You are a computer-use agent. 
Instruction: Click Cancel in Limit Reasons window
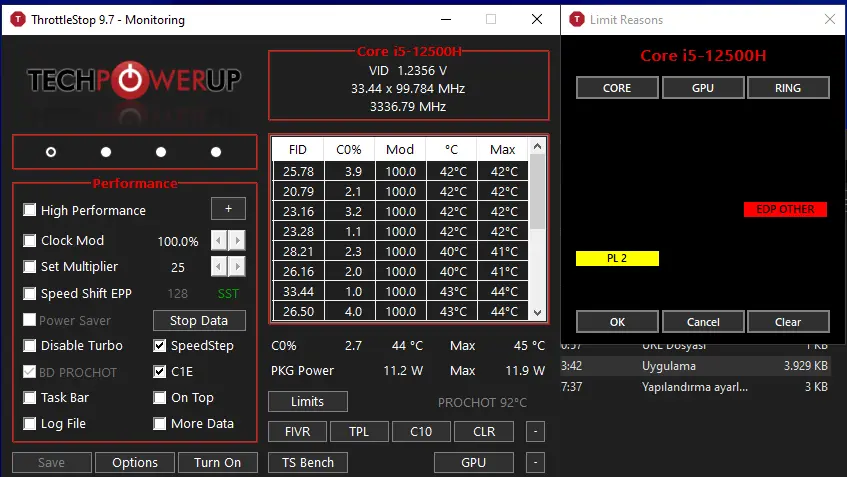(x=703, y=322)
